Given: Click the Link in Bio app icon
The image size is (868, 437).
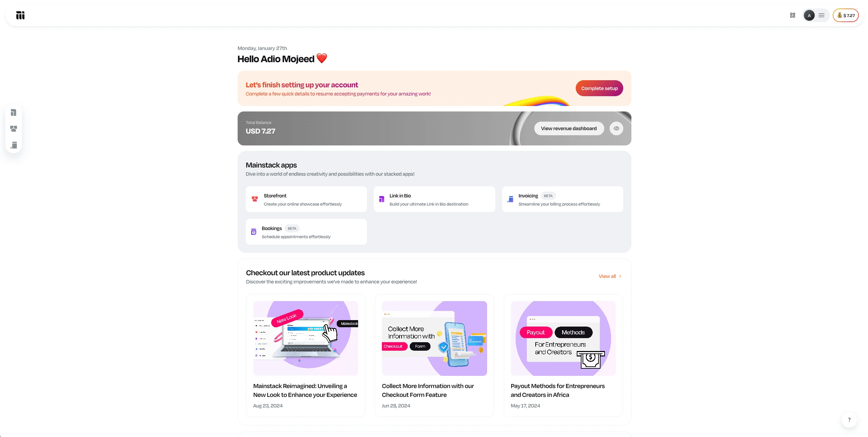Looking at the screenshot, I should (382, 199).
